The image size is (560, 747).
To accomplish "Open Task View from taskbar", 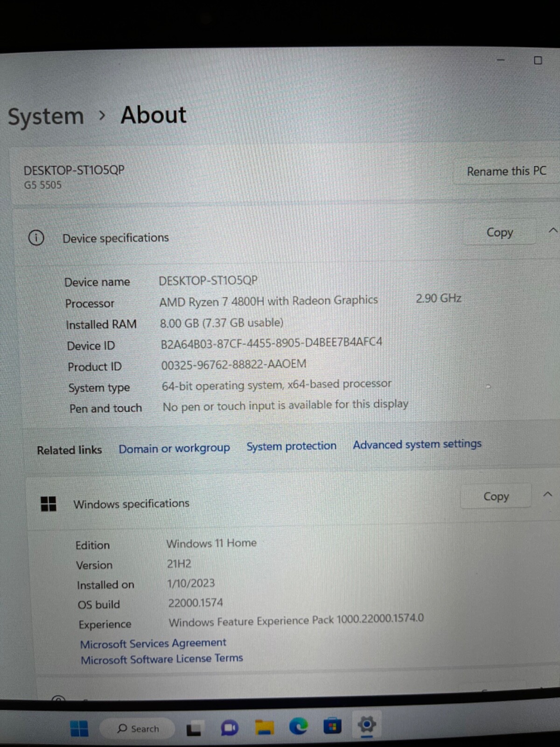I will [x=194, y=729].
